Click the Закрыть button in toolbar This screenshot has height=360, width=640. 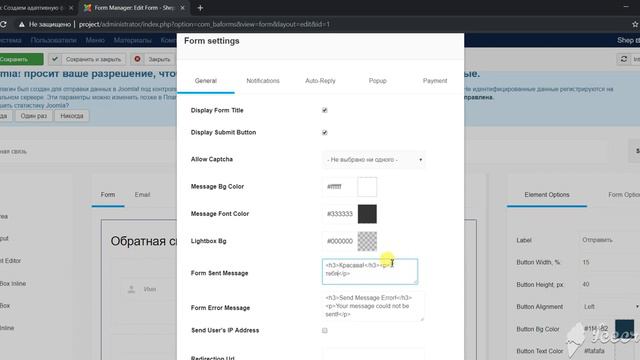pos(153,59)
